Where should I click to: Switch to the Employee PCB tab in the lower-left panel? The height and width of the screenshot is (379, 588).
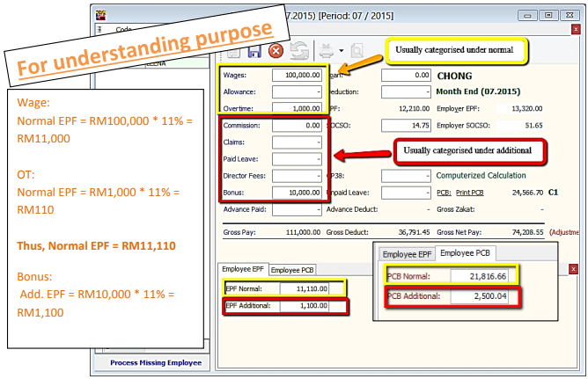(293, 270)
